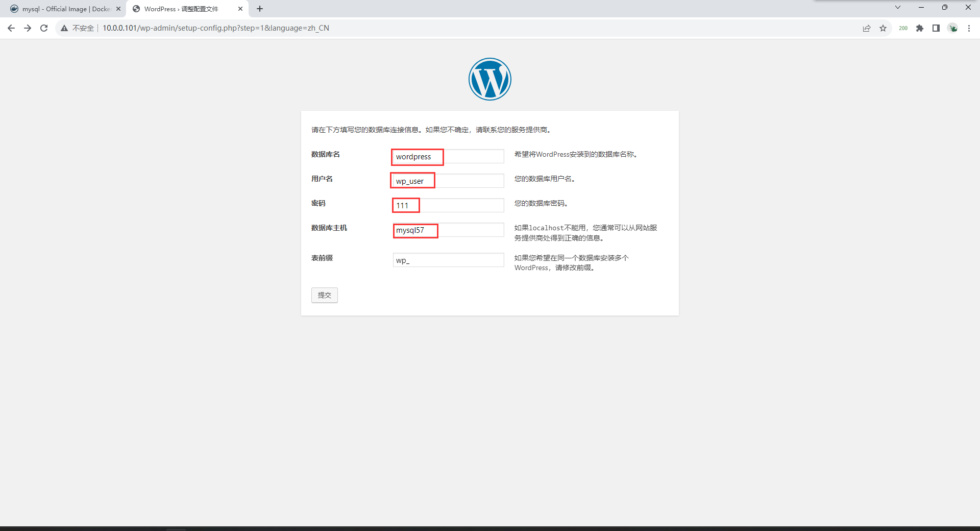This screenshot has width=980, height=531.
Task: Click the table prefix wp_ field
Action: tap(448, 260)
